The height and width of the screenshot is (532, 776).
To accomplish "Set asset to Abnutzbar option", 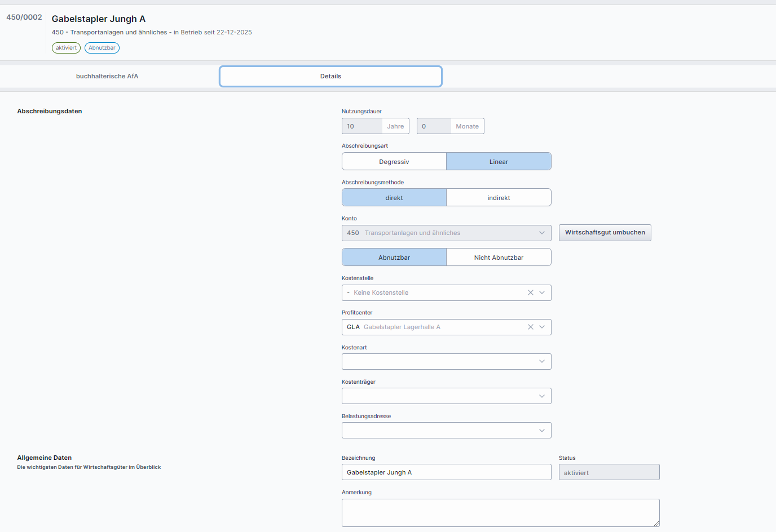I will coord(394,258).
